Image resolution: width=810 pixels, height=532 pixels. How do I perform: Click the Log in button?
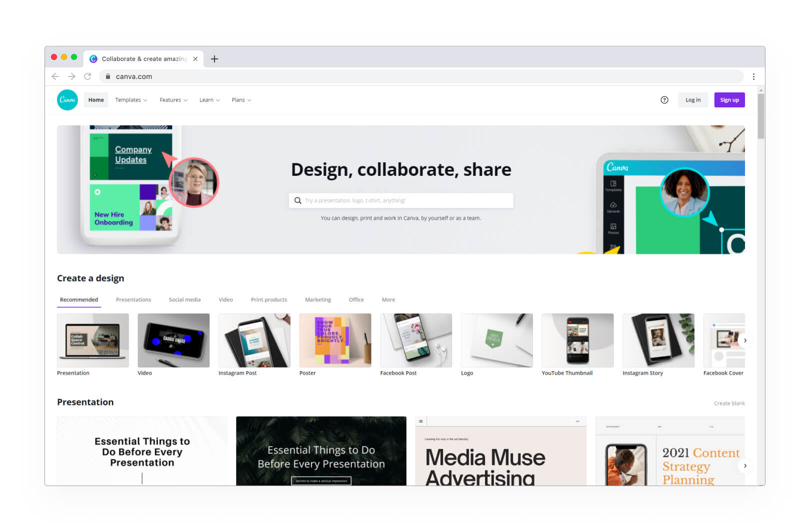point(693,100)
